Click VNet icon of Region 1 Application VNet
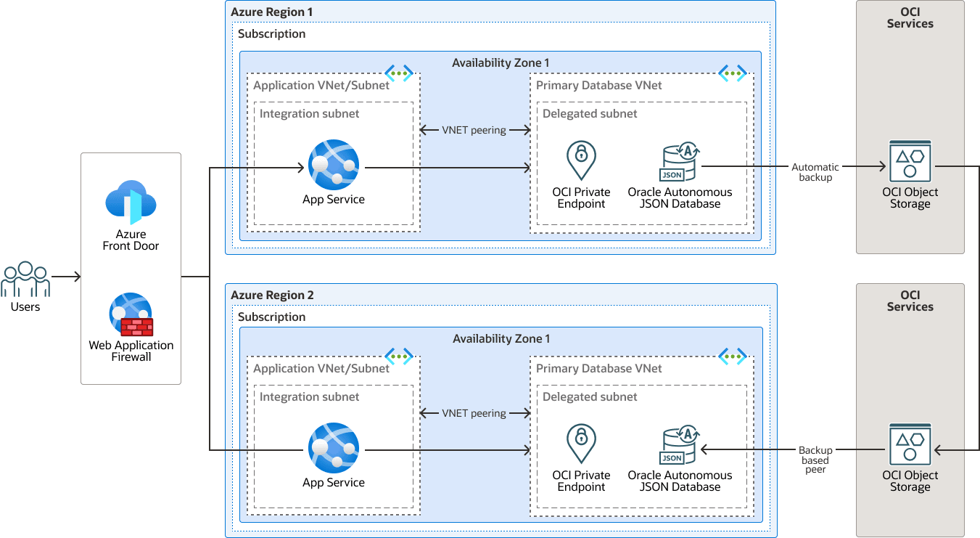The height and width of the screenshot is (538, 980). [x=399, y=73]
